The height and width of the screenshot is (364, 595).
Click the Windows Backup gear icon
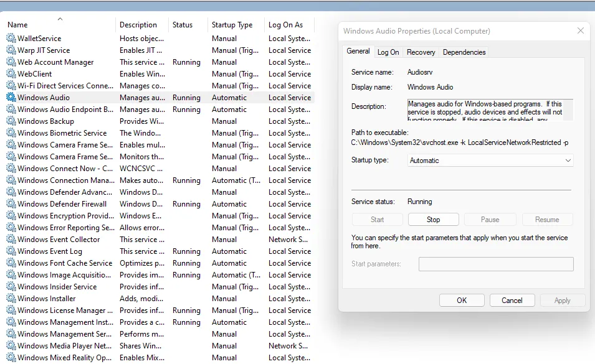click(11, 121)
